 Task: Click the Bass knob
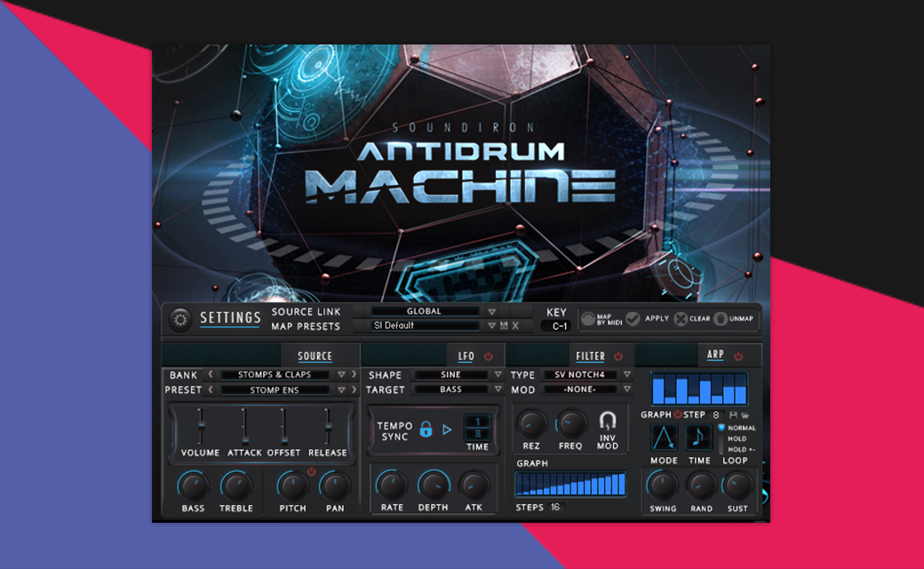[193, 486]
